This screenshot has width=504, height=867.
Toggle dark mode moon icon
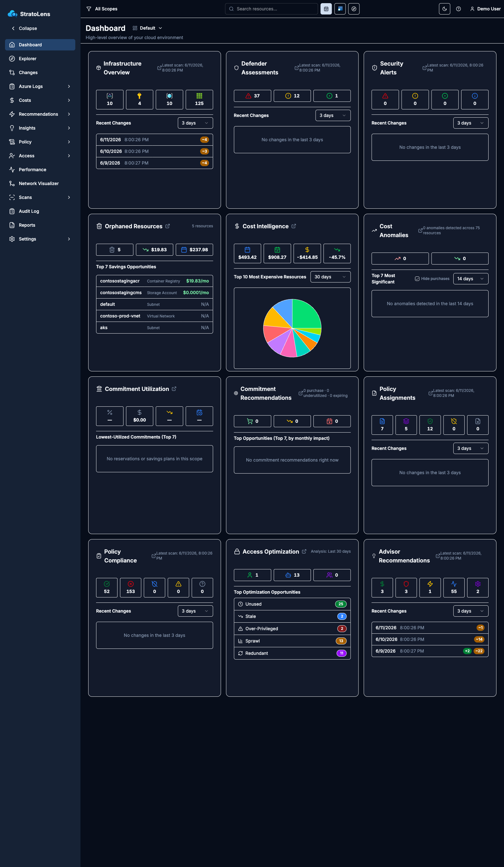(444, 9)
